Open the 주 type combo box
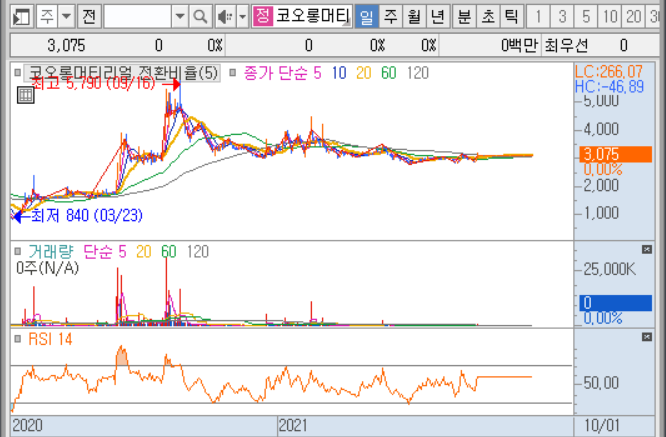666x437 pixels. [47, 17]
